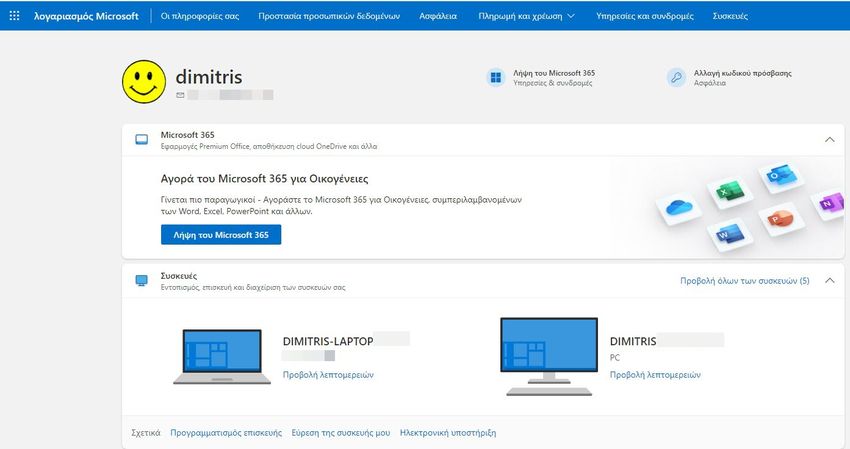Click the Microsoft 365 card title text

point(188,135)
